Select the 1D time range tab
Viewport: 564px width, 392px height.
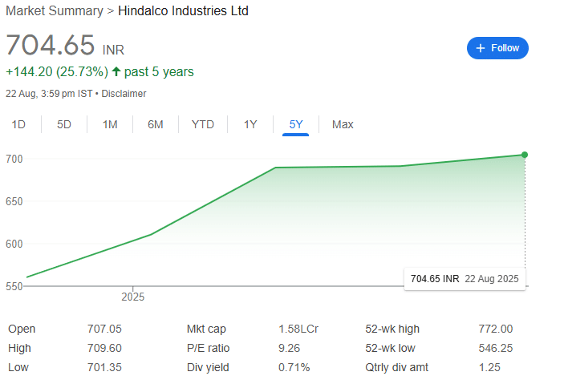tap(18, 124)
